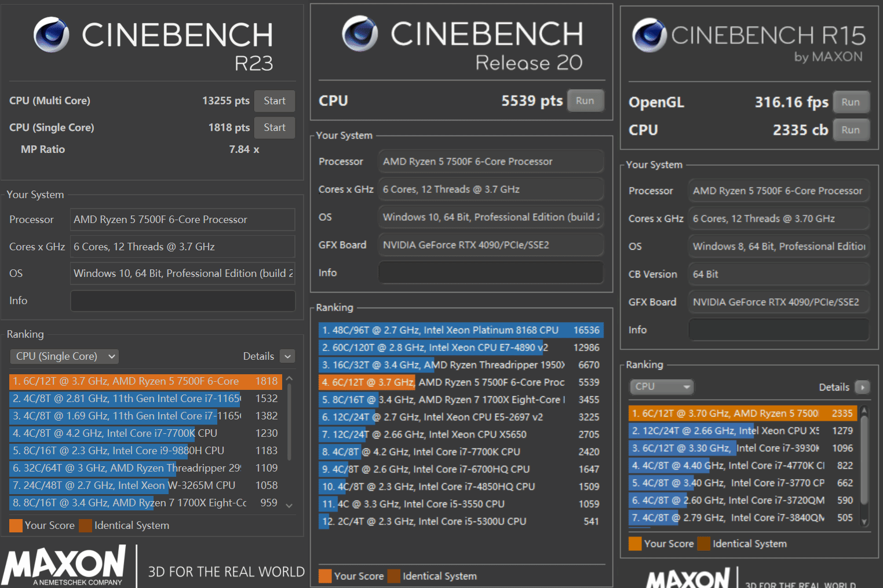This screenshot has height=588, width=883.
Task: Select R15 ranking row Core i7-3770
Action: coord(743,483)
